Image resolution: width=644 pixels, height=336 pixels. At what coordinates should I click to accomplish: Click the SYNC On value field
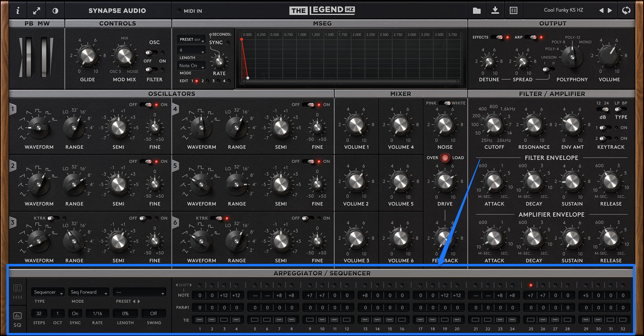[x=75, y=313]
